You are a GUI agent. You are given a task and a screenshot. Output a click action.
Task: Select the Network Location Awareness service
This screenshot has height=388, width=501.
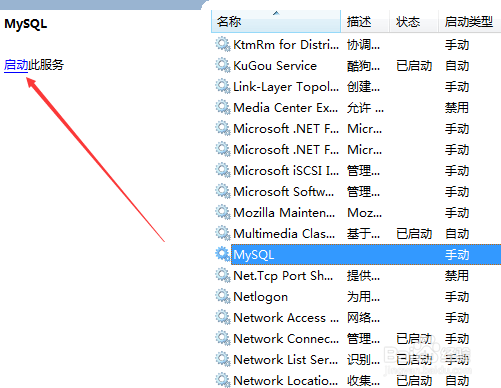tap(356, 380)
